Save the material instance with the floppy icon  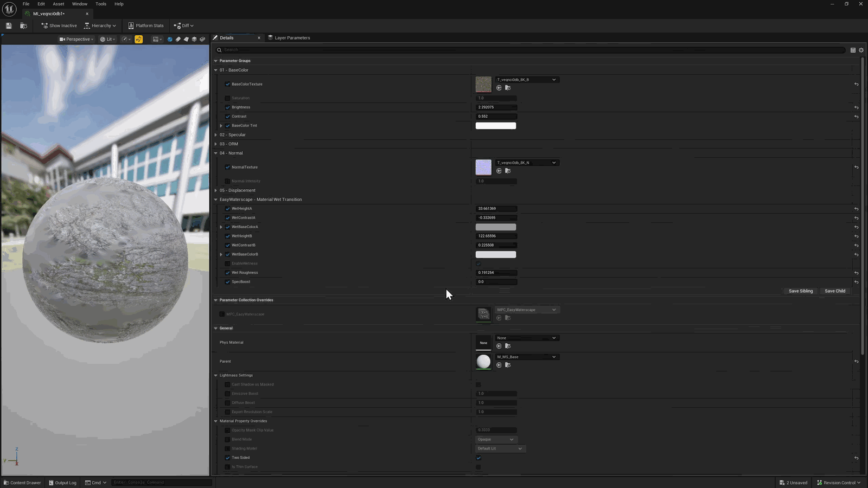pos(9,25)
